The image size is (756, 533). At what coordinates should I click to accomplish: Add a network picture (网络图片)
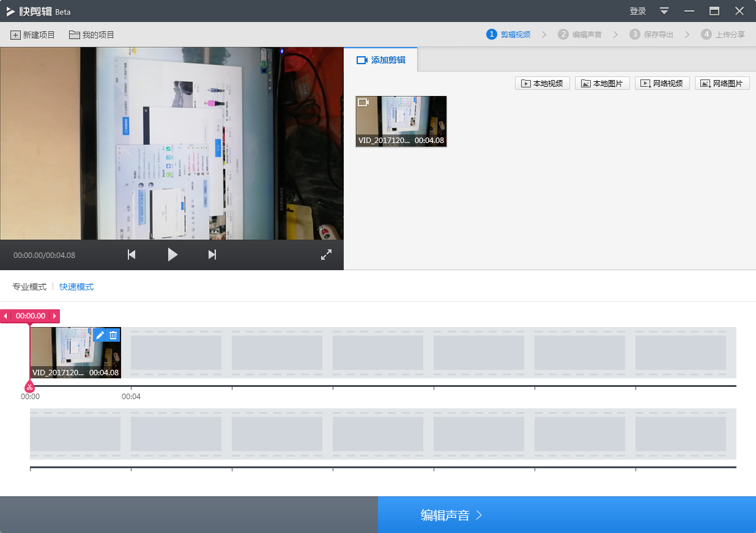[722, 83]
